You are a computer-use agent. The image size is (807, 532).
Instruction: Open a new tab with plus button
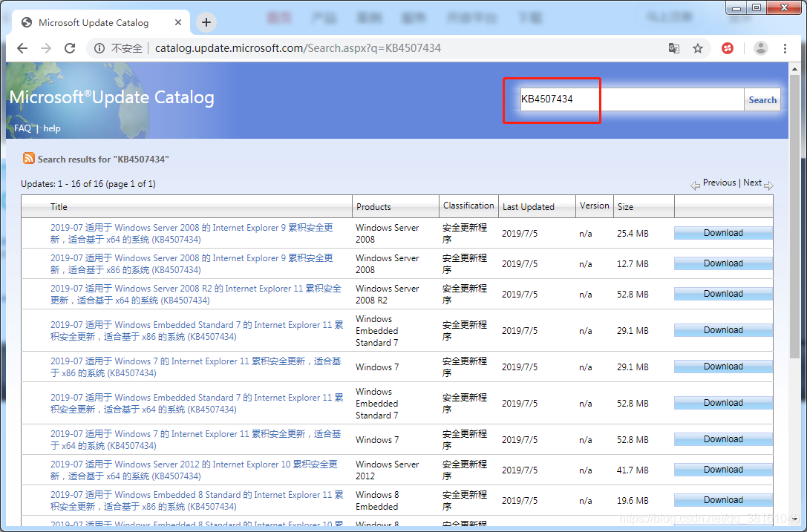[x=206, y=22]
